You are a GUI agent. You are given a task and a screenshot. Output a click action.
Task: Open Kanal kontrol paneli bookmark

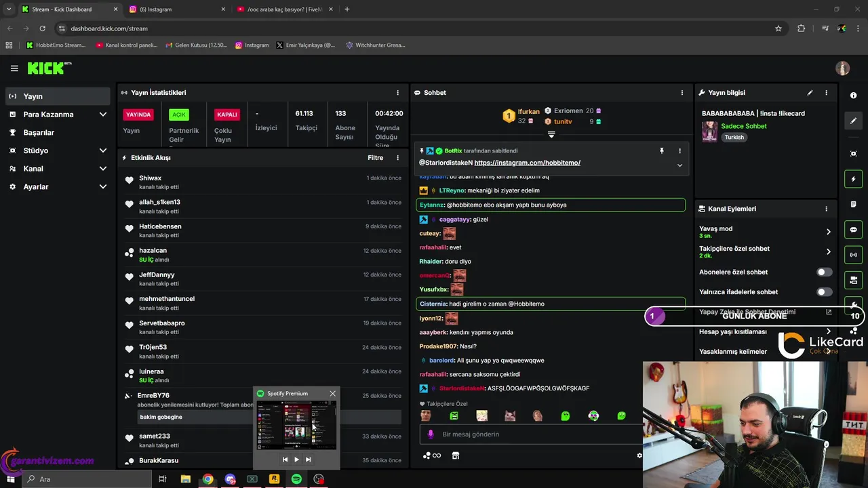[126, 45]
